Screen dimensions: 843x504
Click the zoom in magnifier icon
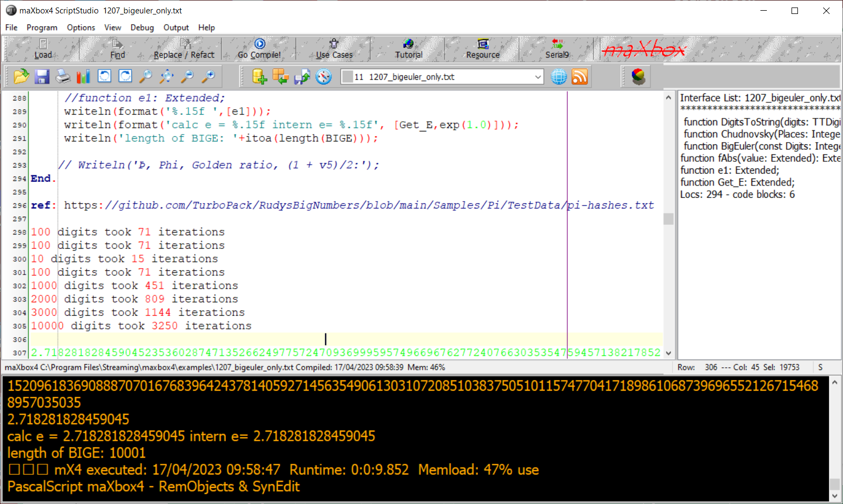(208, 77)
